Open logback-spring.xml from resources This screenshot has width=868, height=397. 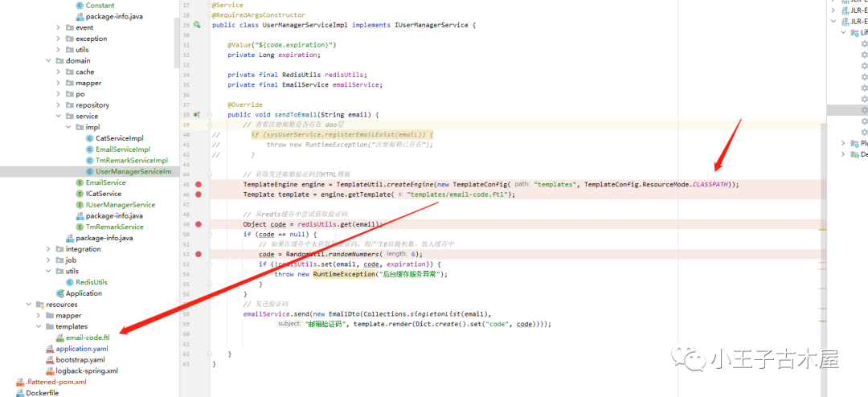(87, 370)
